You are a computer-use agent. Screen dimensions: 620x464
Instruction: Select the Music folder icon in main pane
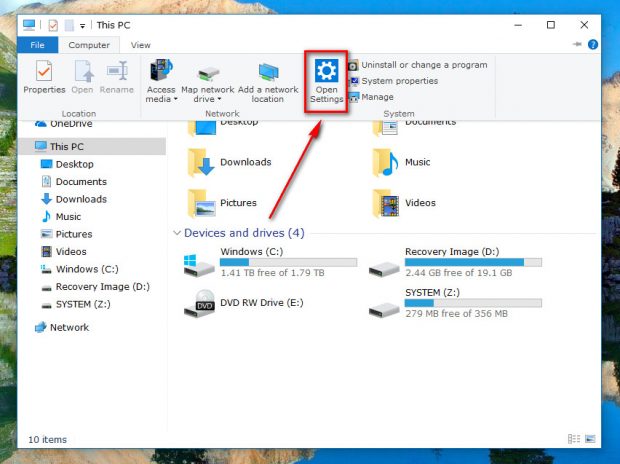[386, 162]
